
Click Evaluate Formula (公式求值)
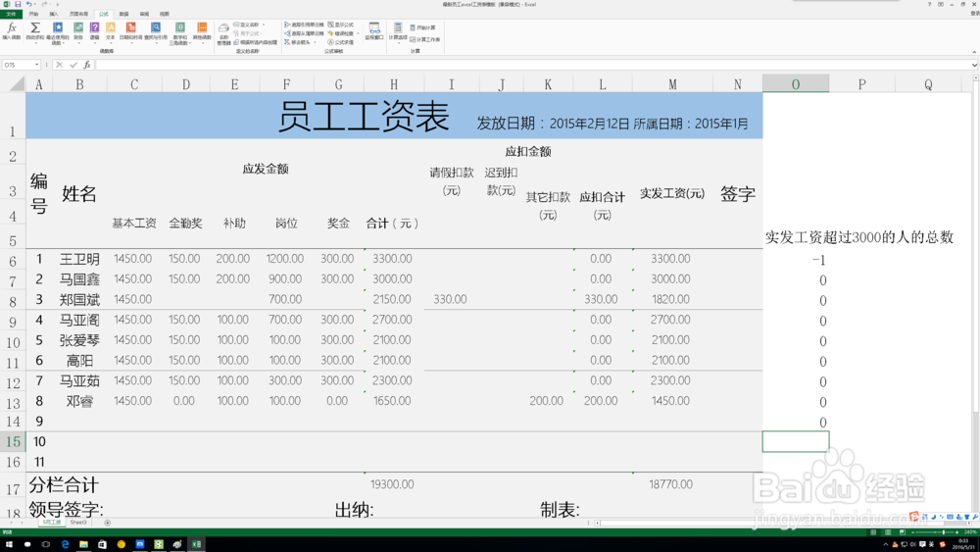341,42
